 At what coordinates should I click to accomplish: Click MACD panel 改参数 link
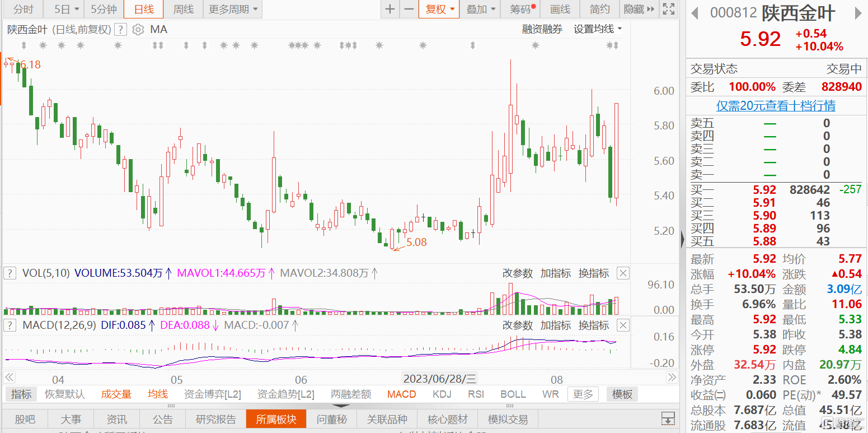coord(518,325)
